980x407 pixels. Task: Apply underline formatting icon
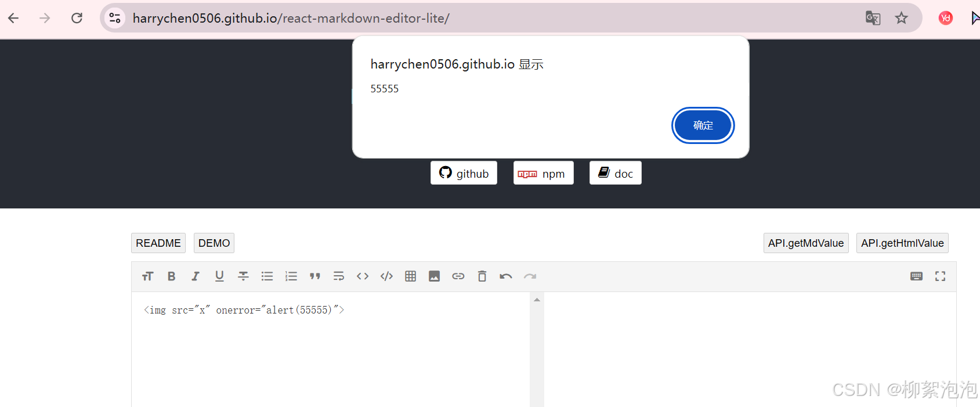pyautogui.click(x=219, y=276)
